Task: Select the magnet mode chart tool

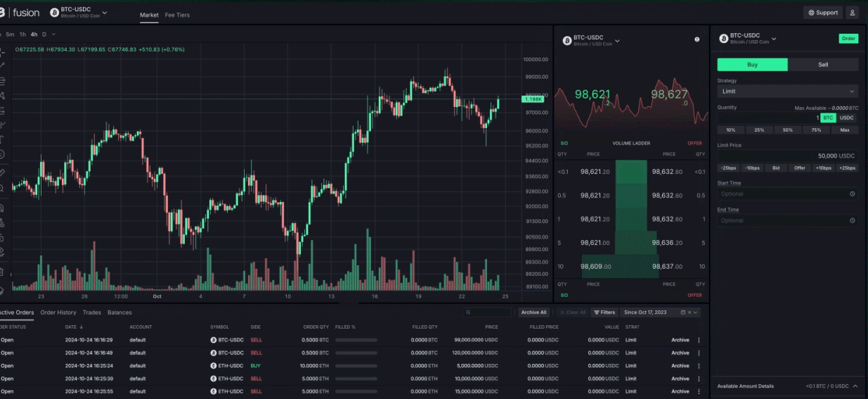Action: tap(2, 208)
